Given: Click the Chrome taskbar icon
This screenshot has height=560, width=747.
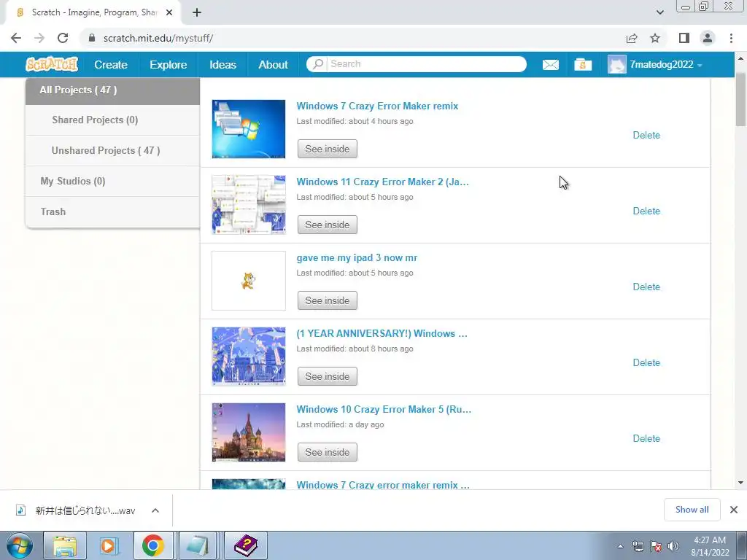Looking at the screenshot, I should point(153,545).
